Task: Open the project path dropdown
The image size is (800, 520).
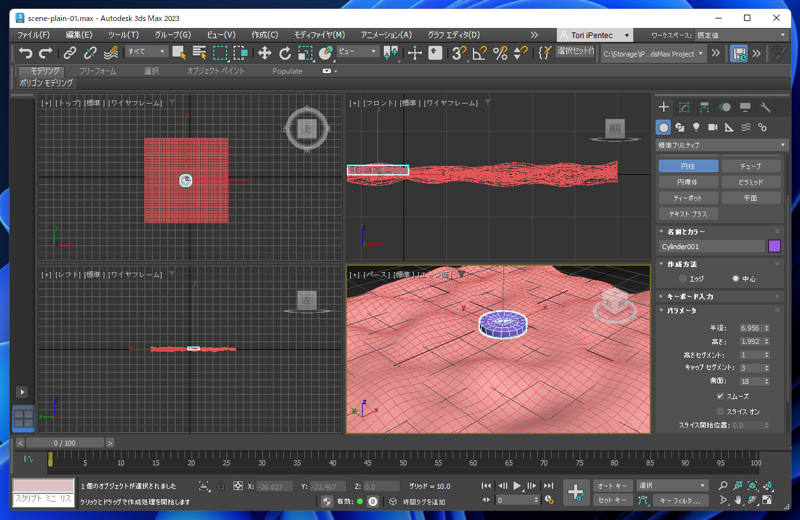Action: (x=653, y=54)
